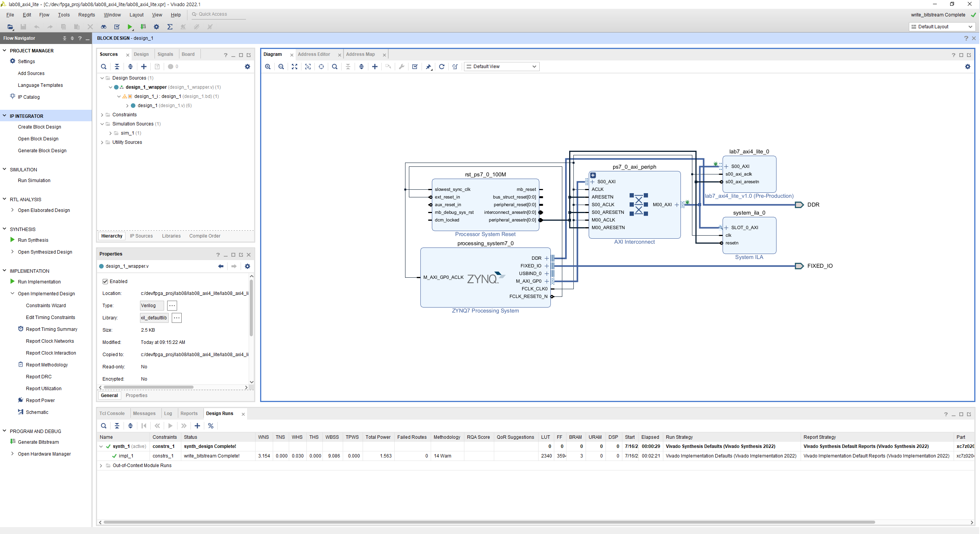
Task: Collapse the IP INTEGRATOR section
Action: pyautogui.click(x=5, y=116)
